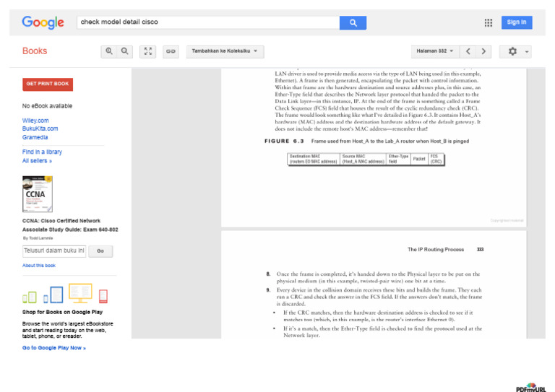
Task: Open the settings gear menu
Action: click(x=515, y=51)
